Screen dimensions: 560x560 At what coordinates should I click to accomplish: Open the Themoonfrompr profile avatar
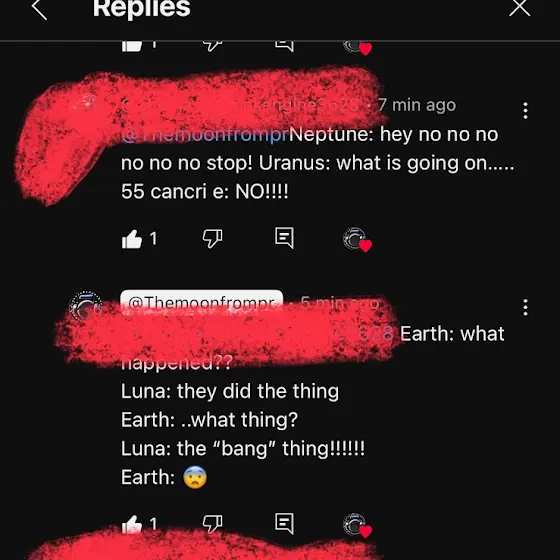[x=85, y=305]
